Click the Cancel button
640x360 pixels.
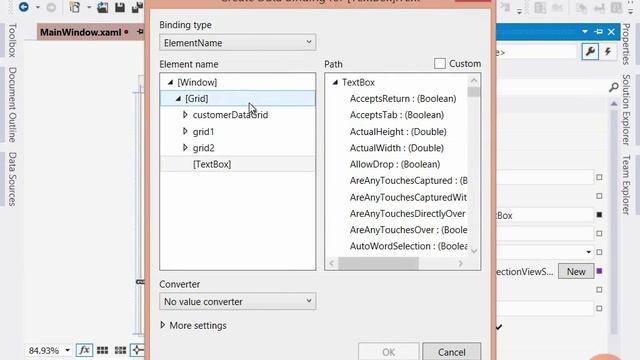tap(451, 351)
